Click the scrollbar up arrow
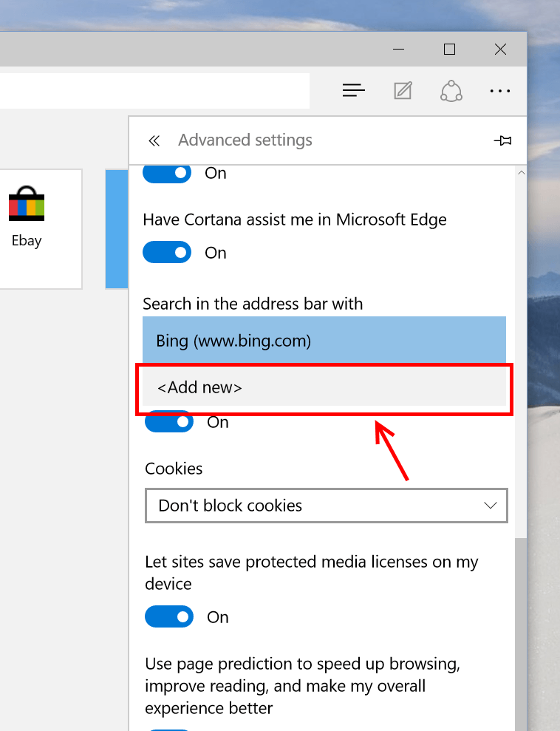Image resolution: width=560 pixels, height=731 pixels. pyautogui.click(x=522, y=172)
